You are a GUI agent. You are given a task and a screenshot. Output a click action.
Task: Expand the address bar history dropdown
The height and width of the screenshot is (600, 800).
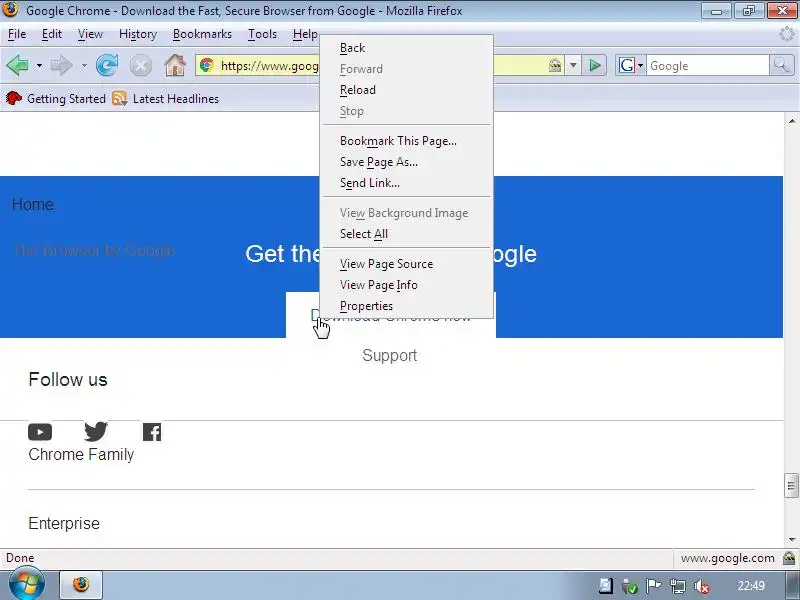(x=573, y=65)
